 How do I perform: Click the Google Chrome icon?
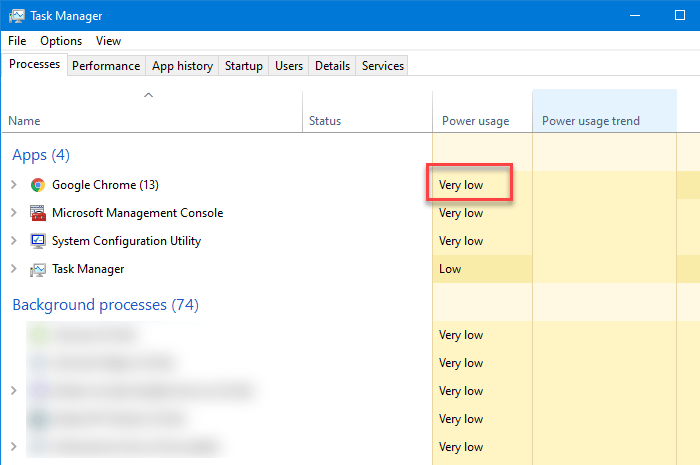pos(38,185)
